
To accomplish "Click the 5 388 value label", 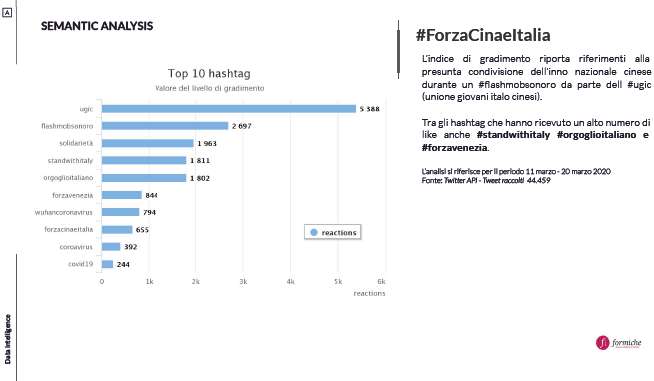I will pos(370,109).
